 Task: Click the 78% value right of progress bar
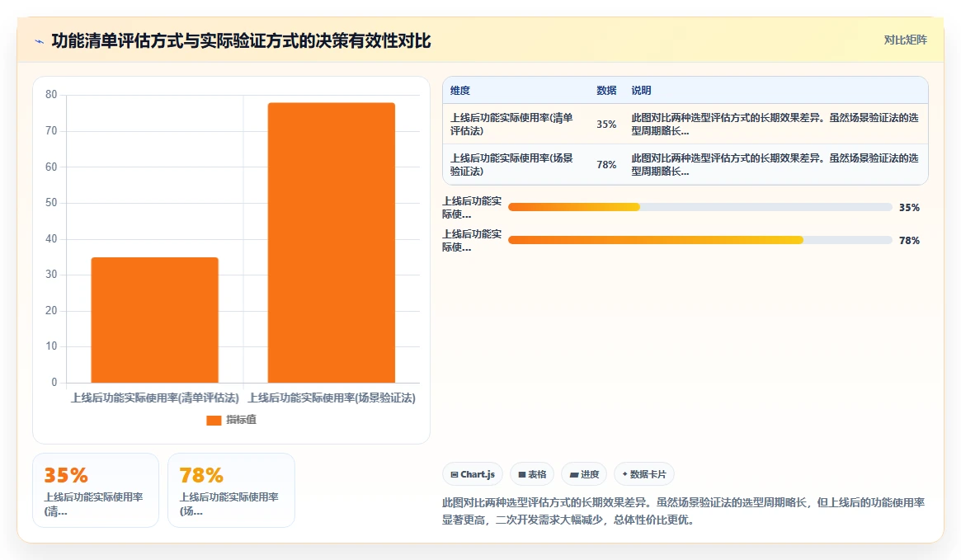[909, 241]
